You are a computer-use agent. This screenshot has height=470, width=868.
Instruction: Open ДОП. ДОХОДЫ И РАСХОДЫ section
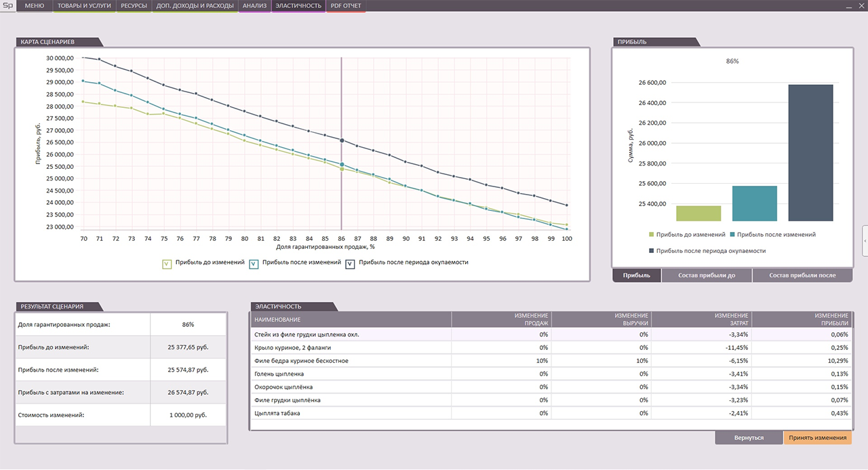pos(195,6)
